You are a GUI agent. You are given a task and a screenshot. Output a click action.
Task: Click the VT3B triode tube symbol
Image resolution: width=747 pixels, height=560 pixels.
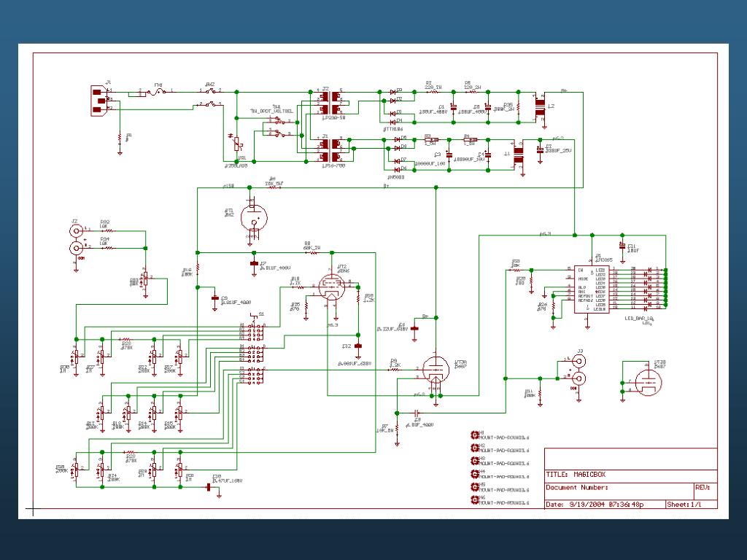tap(649, 381)
